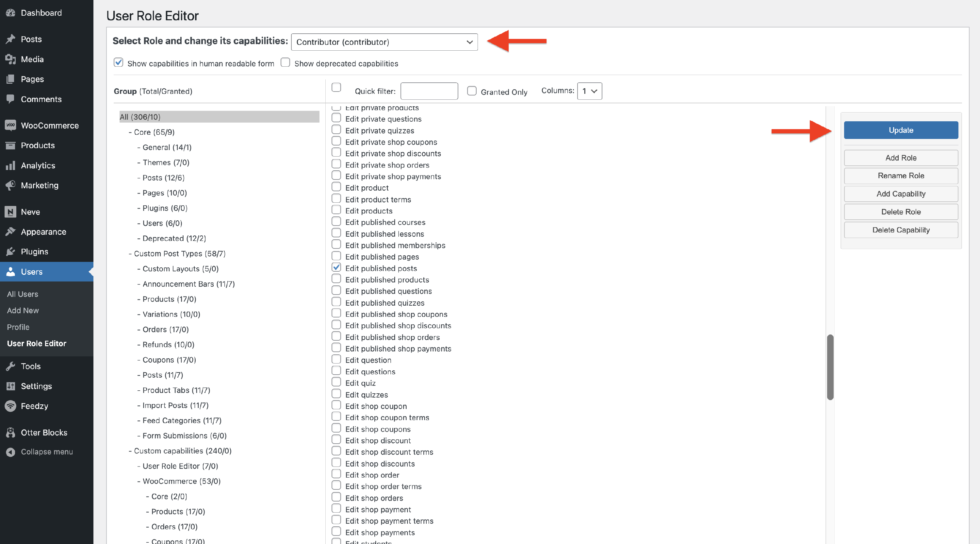The image size is (980, 544).
Task: Click the Neve theme icon
Action: (x=11, y=212)
